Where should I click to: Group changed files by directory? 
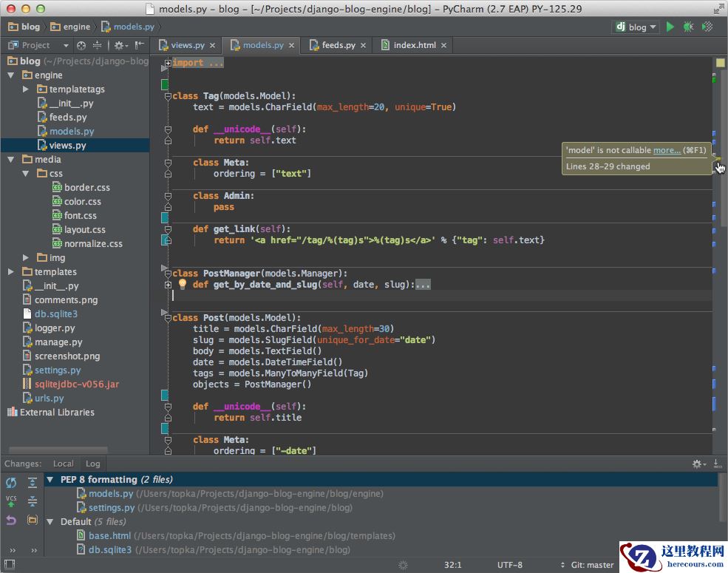pos(31,520)
